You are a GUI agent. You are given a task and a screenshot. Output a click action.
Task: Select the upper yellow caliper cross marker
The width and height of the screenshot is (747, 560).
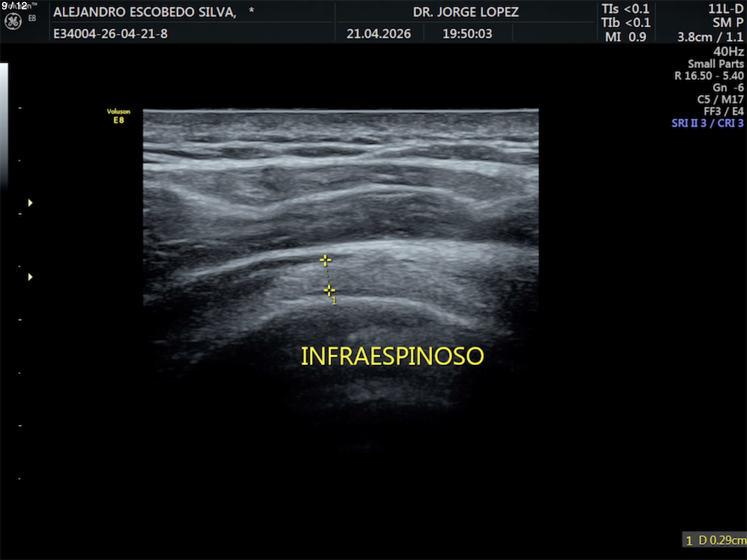[x=326, y=260]
